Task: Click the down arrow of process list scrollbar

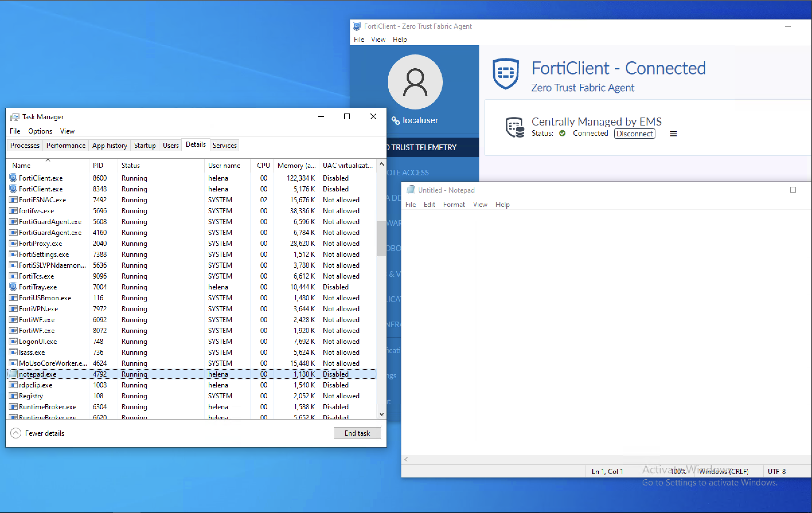Action: coord(381,414)
